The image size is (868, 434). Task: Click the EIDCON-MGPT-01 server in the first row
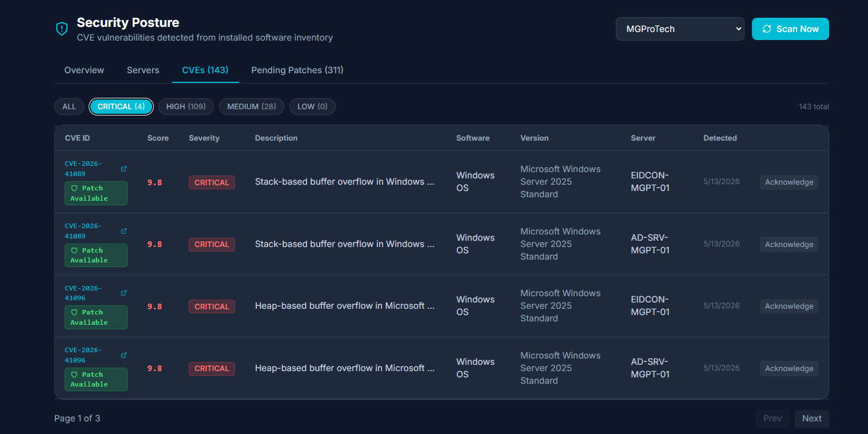[x=650, y=181]
